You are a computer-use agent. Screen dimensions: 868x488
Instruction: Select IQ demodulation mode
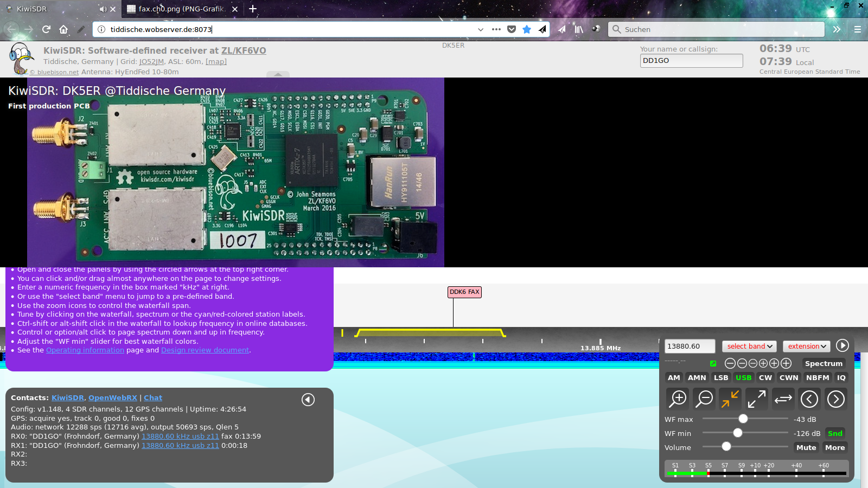click(x=841, y=377)
